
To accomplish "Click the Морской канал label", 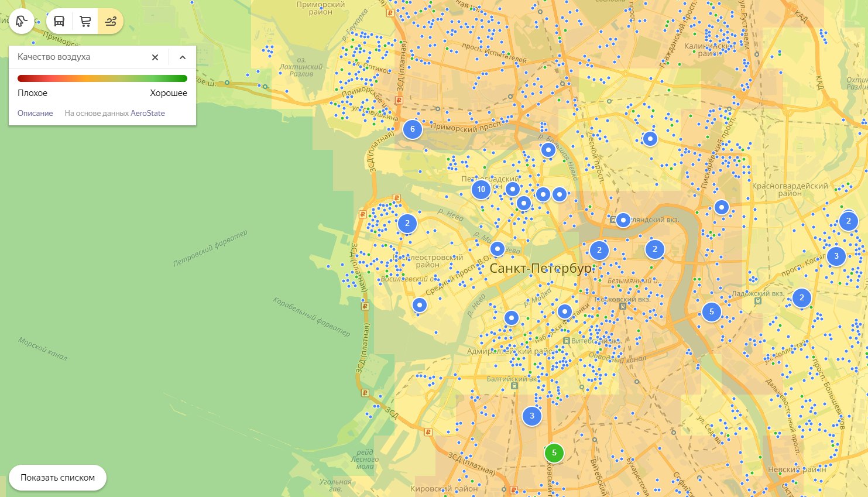I will pyautogui.click(x=43, y=349).
